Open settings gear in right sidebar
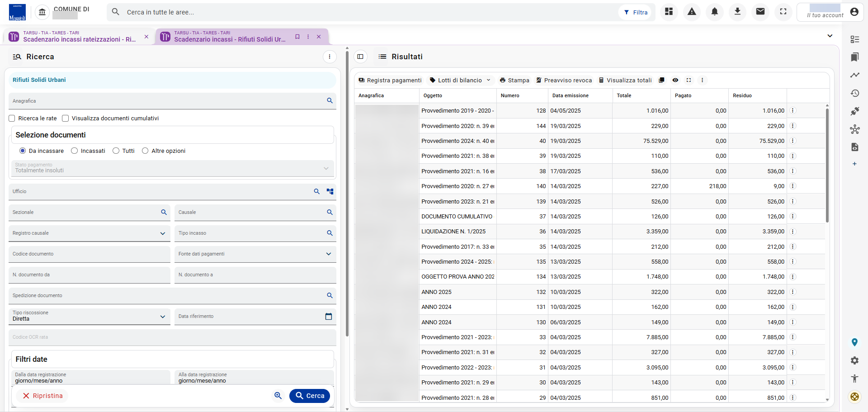This screenshot has width=868, height=412. click(854, 360)
